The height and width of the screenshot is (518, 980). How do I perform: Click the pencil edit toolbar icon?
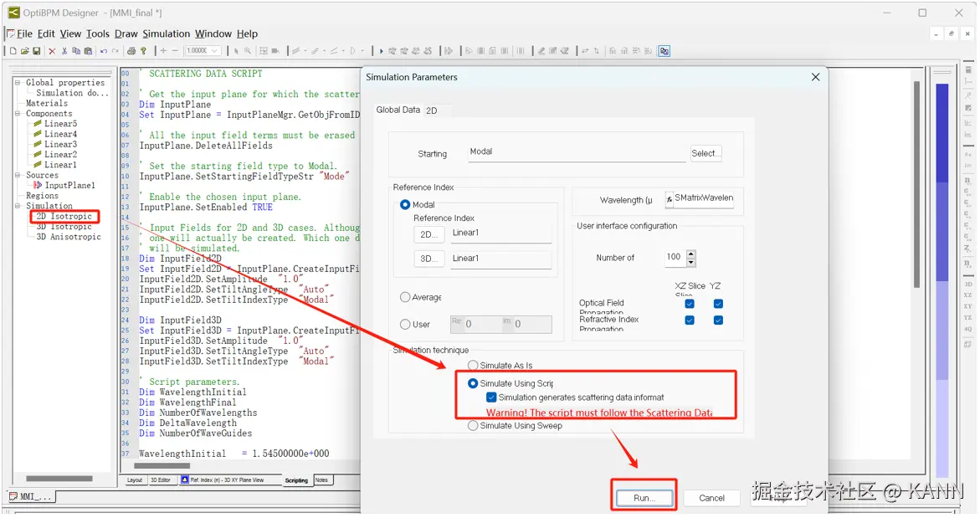click(x=541, y=51)
